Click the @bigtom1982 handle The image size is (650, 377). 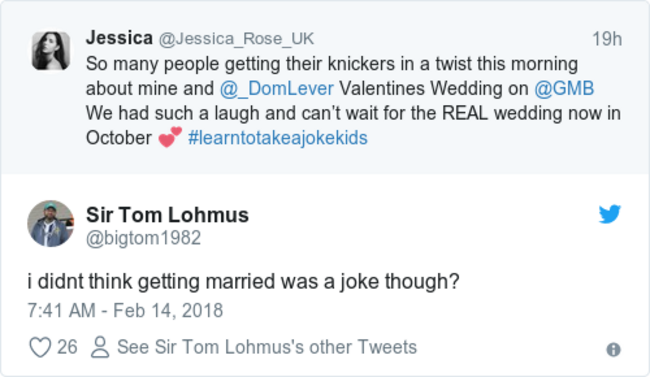(143, 238)
